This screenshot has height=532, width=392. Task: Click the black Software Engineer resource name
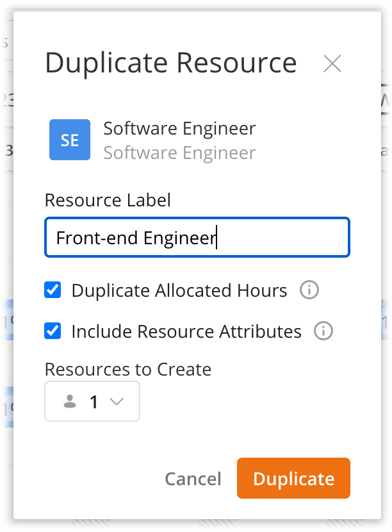pyautogui.click(x=179, y=128)
